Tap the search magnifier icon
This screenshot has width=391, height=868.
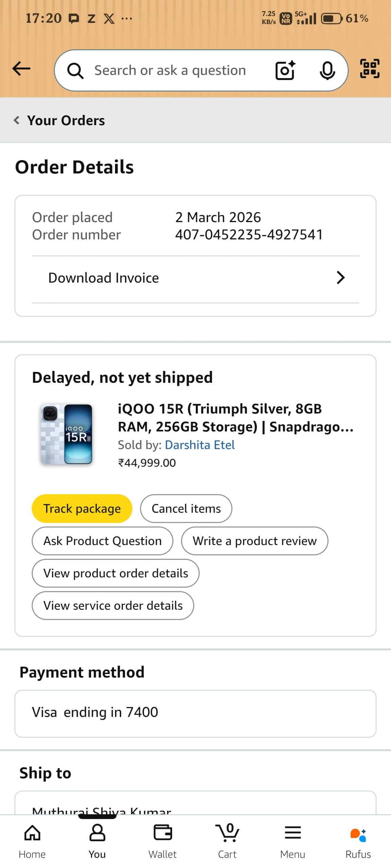(x=75, y=71)
